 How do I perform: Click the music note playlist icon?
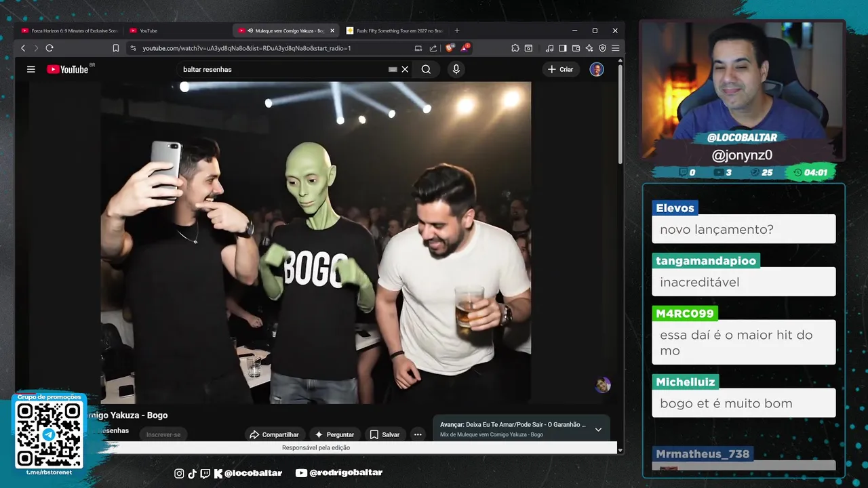(550, 48)
